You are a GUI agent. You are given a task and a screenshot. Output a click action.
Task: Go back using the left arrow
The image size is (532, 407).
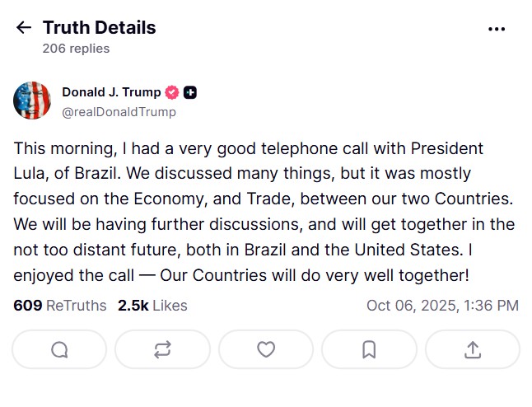pos(23,28)
